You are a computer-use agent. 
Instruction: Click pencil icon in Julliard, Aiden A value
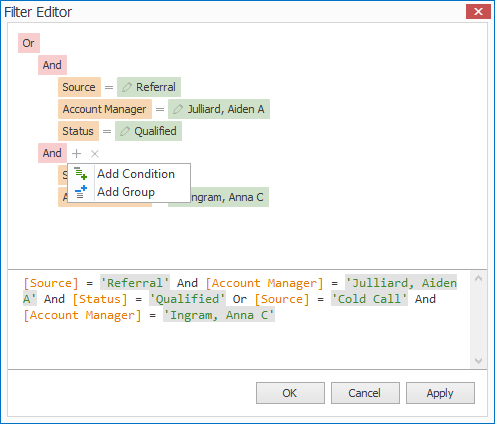point(178,109)
